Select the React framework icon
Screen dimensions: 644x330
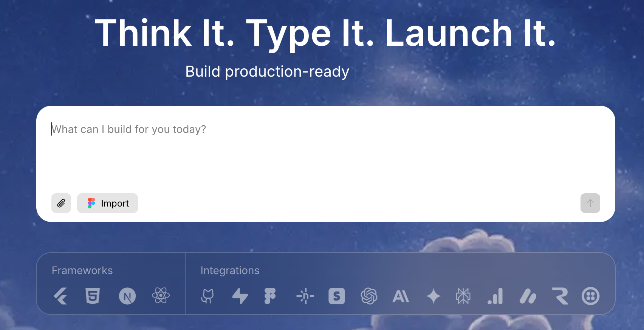coord(161,296)
